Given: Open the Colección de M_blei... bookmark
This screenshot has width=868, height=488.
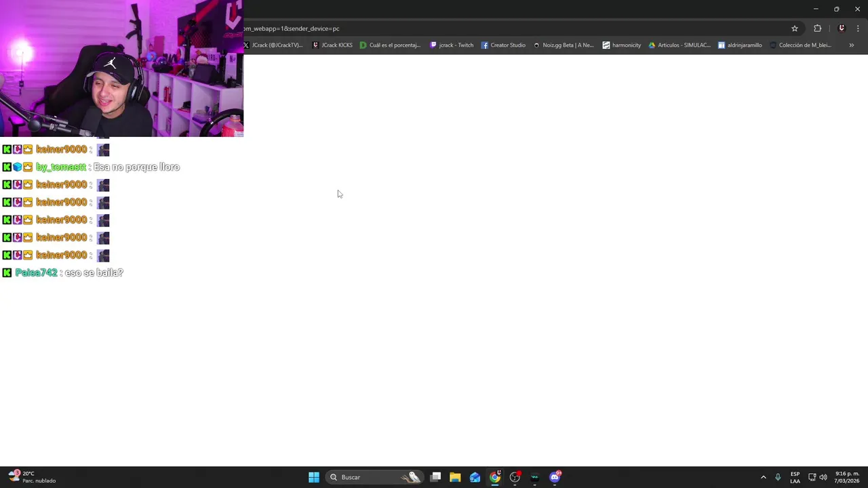Looking at the screenshot, I should [x=800, y=45].
